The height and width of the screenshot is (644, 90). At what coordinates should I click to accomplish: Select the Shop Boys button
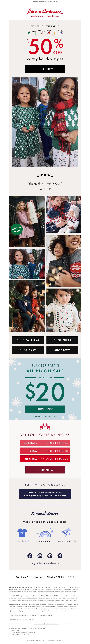pyautogui.click(x=62, y=350)
